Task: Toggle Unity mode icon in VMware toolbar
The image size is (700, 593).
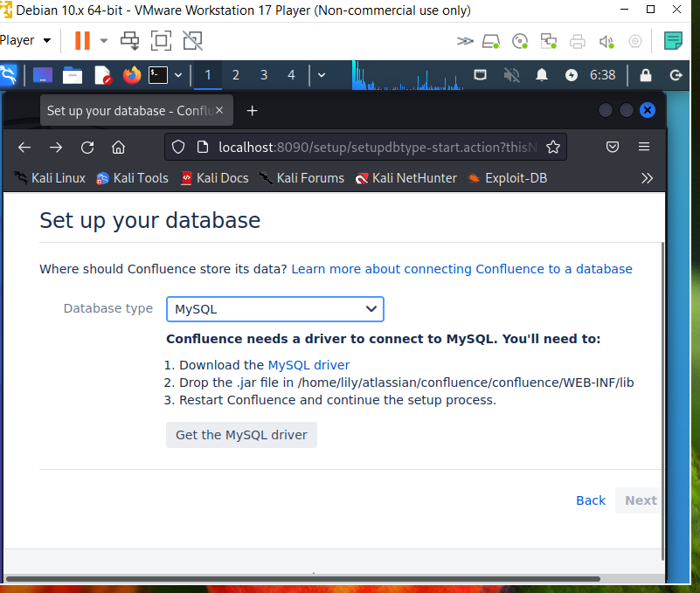Action: [193, 40]
